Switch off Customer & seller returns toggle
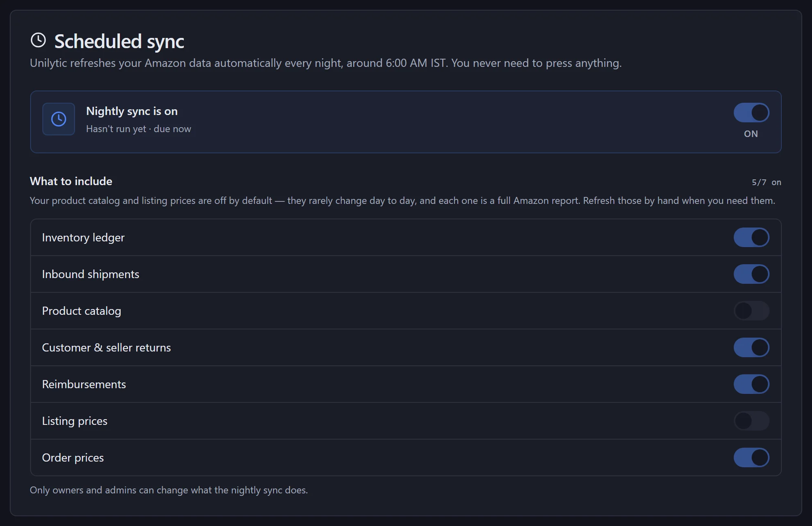 [x=751, y=347]
